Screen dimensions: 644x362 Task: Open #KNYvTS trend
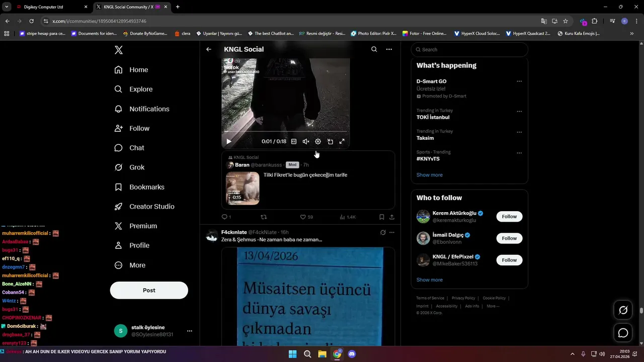pos(428,159)
